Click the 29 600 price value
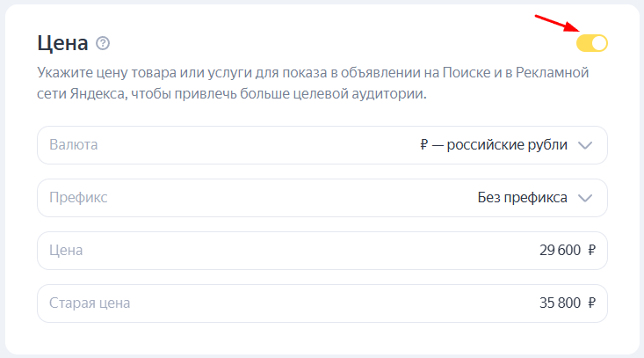This screenshot has width=644, height=358. click(x=560, y=251)
